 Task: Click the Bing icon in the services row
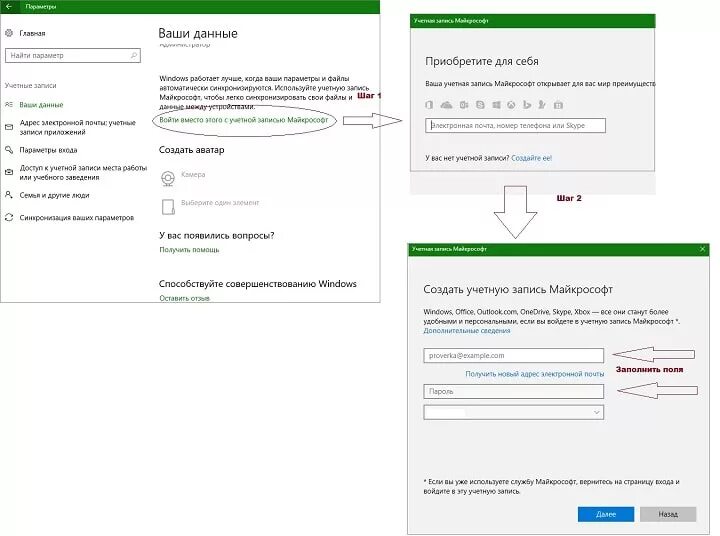[x=527, y=105]
